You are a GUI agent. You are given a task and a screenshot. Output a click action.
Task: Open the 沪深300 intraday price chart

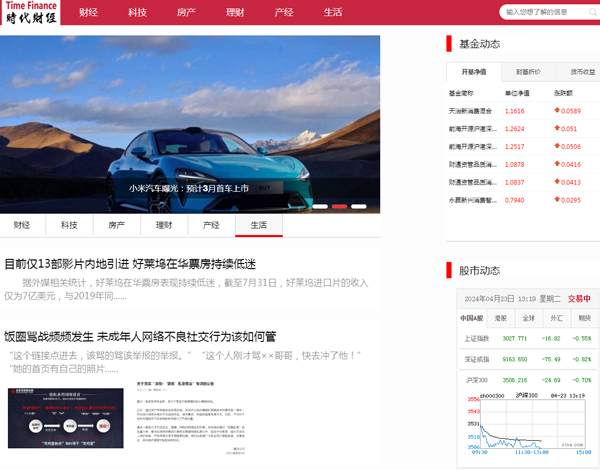click(528, 423)
